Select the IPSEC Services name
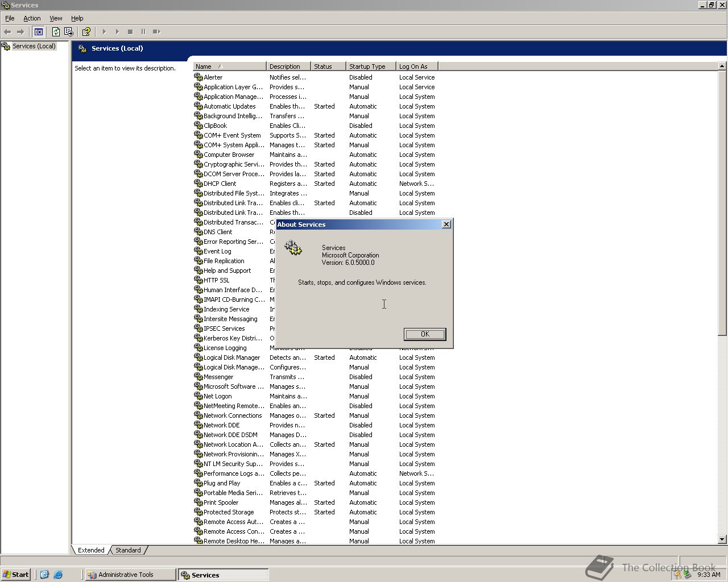This screenshot has height=582, width=728. 224,329
